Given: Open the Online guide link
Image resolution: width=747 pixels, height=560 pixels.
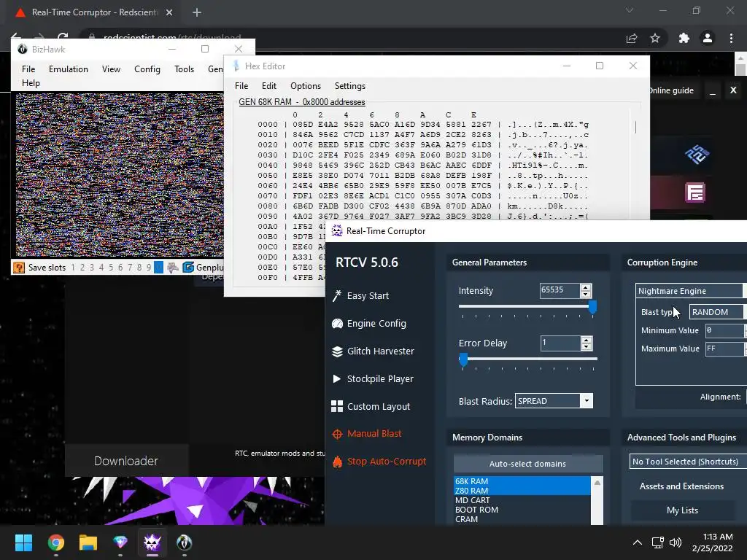Looking at the screenshot, I should click(x=671, y=90).
